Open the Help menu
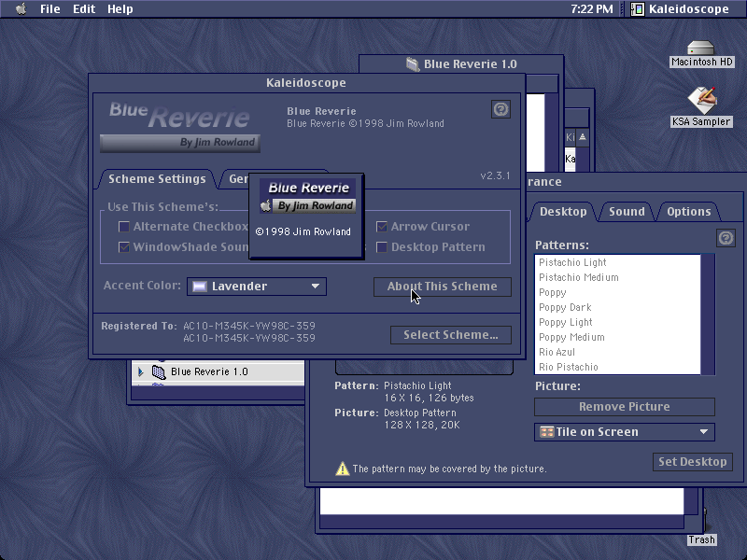 [x=120, y=9]
